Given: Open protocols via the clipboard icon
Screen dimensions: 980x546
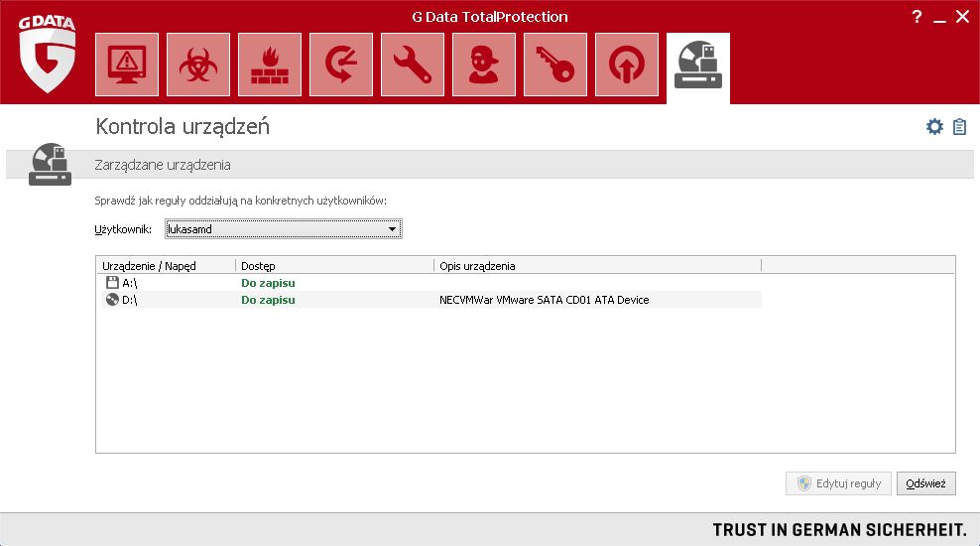Looking at the screenshot, I should tap(959, 127).
